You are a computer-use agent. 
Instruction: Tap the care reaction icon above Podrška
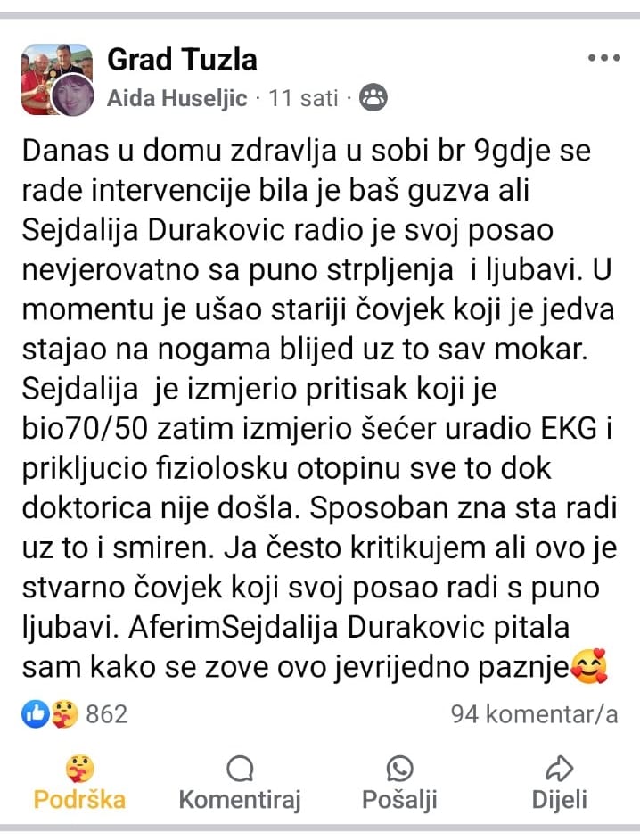(80, 770)
